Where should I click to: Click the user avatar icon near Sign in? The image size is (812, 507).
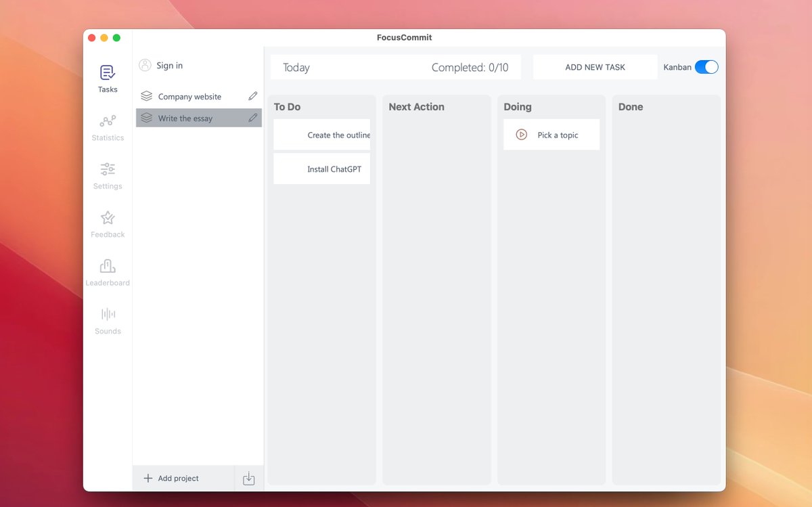click(x=145, y=65)
